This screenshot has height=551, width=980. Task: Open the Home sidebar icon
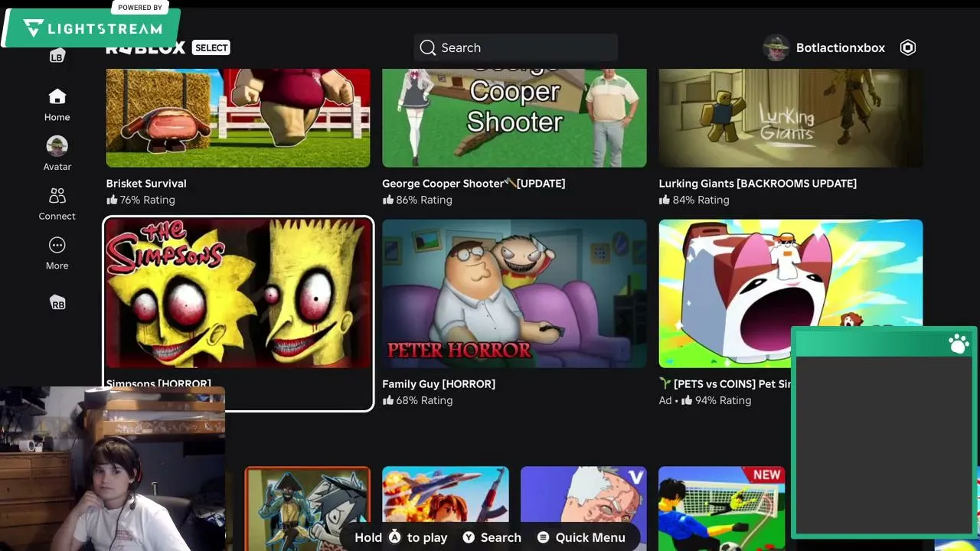click(57, 96)
